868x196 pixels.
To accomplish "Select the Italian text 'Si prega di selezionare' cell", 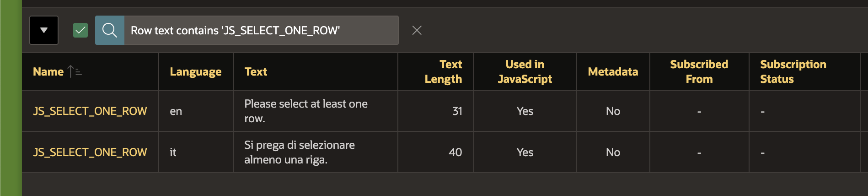I will coord(299,152).
